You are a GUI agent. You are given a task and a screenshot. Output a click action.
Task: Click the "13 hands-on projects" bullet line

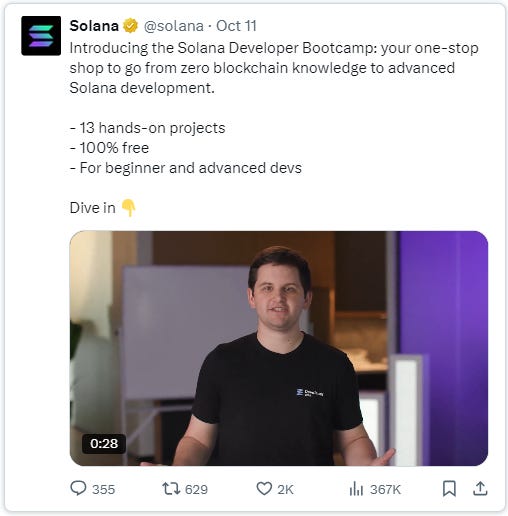point(147,128)
